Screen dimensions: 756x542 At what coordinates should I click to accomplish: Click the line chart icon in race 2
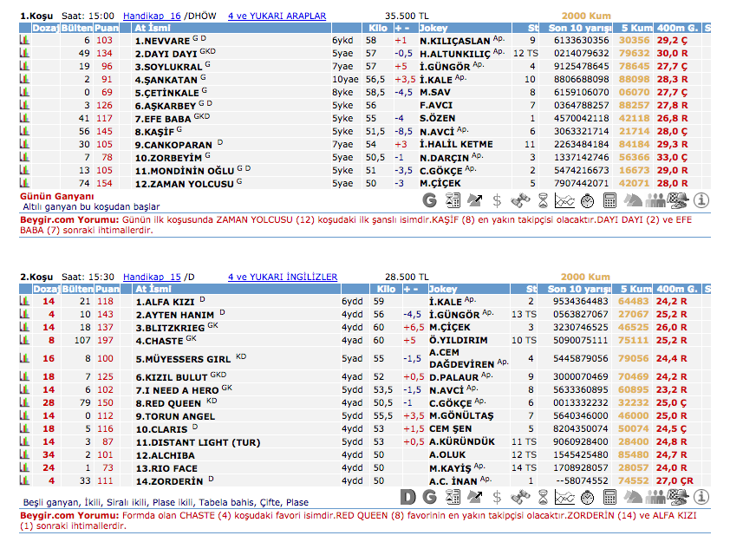click(565, 497)
